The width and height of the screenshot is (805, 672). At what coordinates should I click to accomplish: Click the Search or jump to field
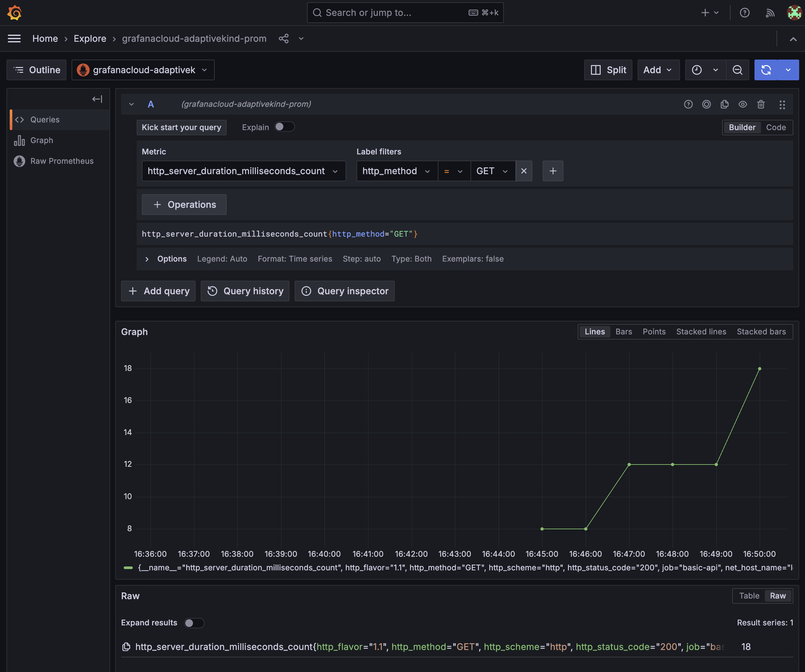click(405, 13)
